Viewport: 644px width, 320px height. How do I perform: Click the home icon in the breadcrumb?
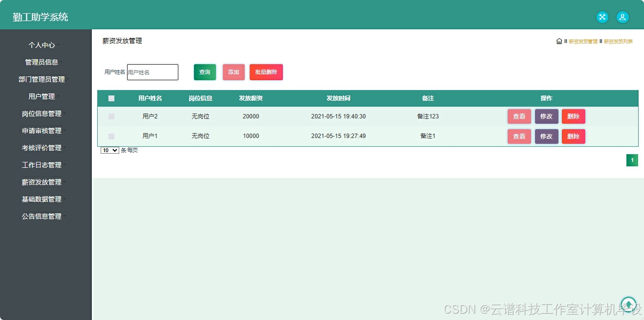point(559,41)
